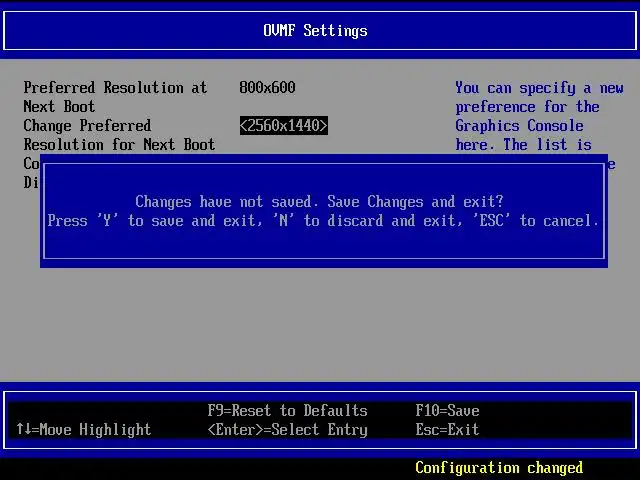This screenshot has width=640, height=480.
Task: Click the Press 'Y' to save dialog line
Action: (323, 220)
